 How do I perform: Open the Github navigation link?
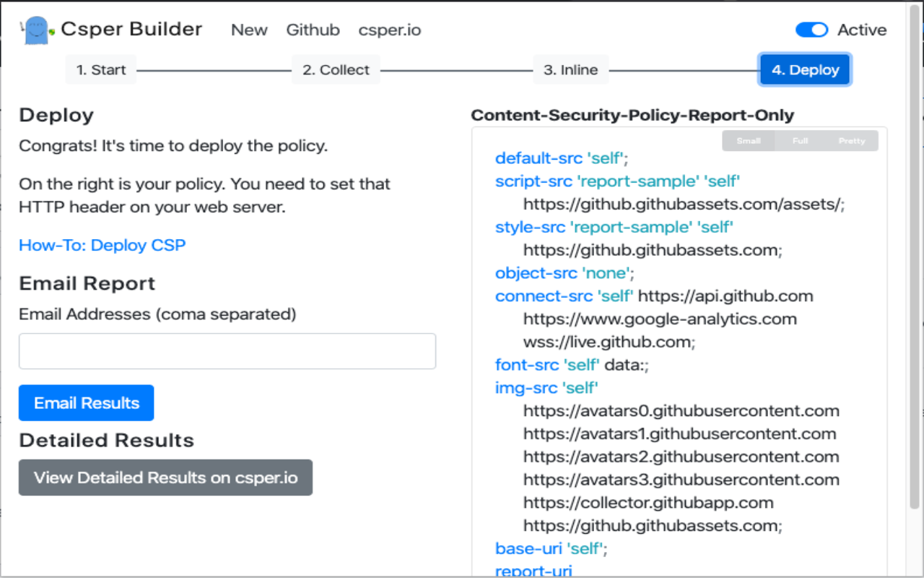(x=313, y=30)
